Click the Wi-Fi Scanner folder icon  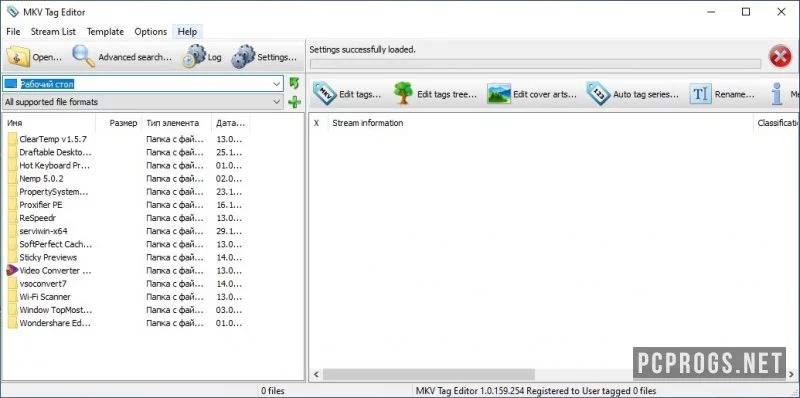[12, 296]
